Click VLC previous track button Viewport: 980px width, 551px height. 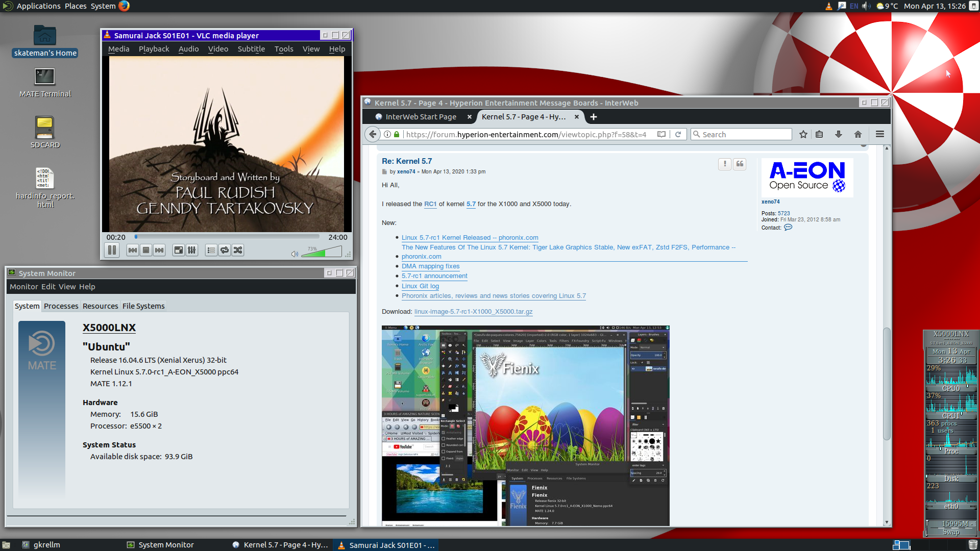pyautogui.click(x=133, y=250)
